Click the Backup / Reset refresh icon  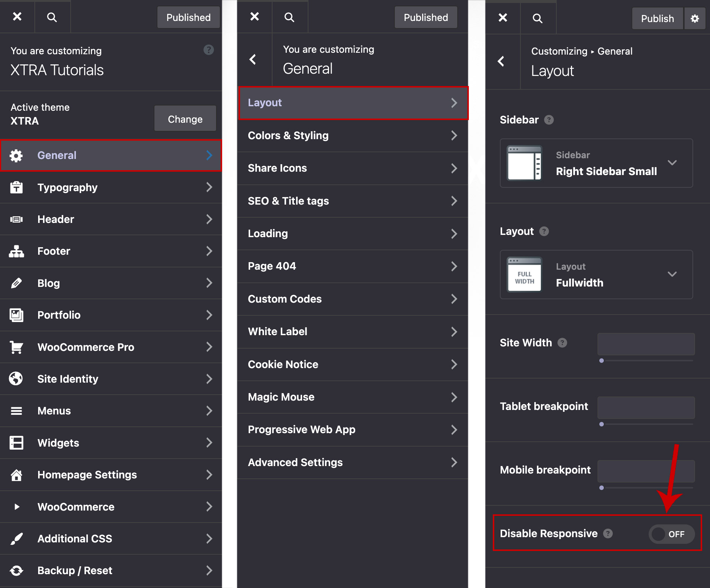pyautogui.click(x=16, y=571)
